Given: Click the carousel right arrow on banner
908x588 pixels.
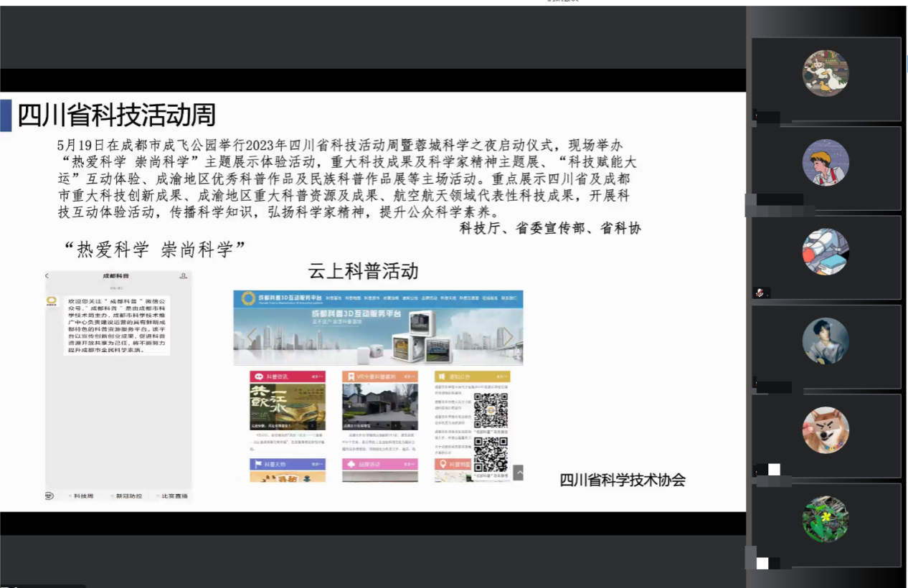Looking at the screenshot, I should pos(508,336).
